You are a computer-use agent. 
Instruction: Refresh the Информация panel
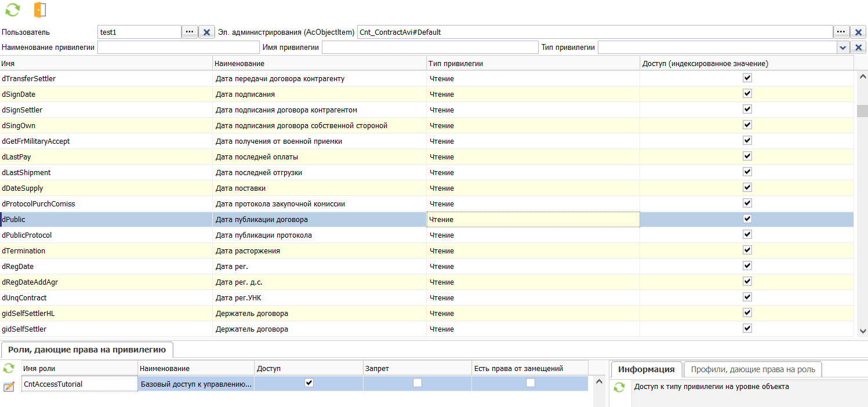619,387
